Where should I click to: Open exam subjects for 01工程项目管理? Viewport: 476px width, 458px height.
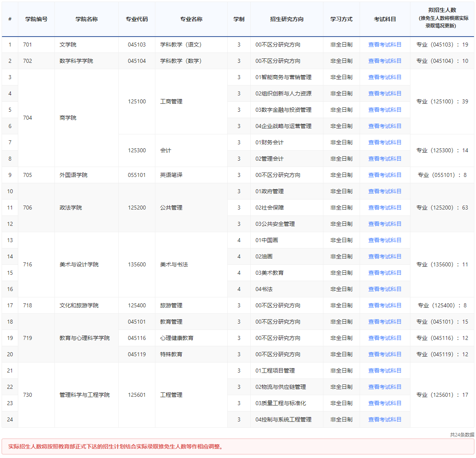pos(385,371)
